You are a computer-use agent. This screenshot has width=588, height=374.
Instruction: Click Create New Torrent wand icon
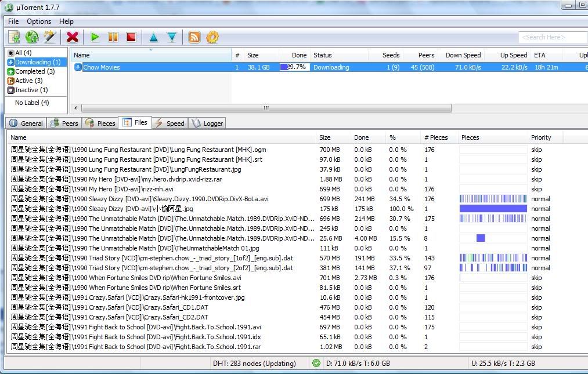coord(49,37)
